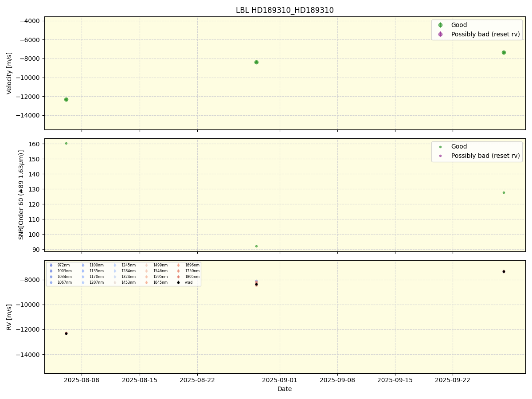This screenshot has height=399, width=532.
Task: Click purple marker icon in SNR legend
Action: [440, 156]
